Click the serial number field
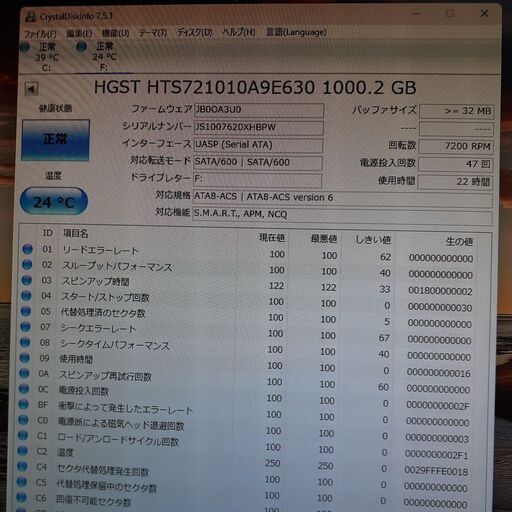Screen dimensions: 512x512 [x=258, y=128]
